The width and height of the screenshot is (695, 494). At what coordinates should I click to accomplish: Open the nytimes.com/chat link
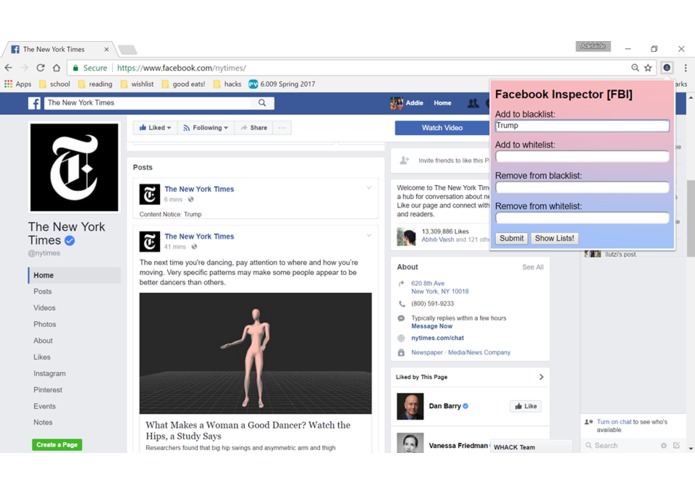[437, 338]
